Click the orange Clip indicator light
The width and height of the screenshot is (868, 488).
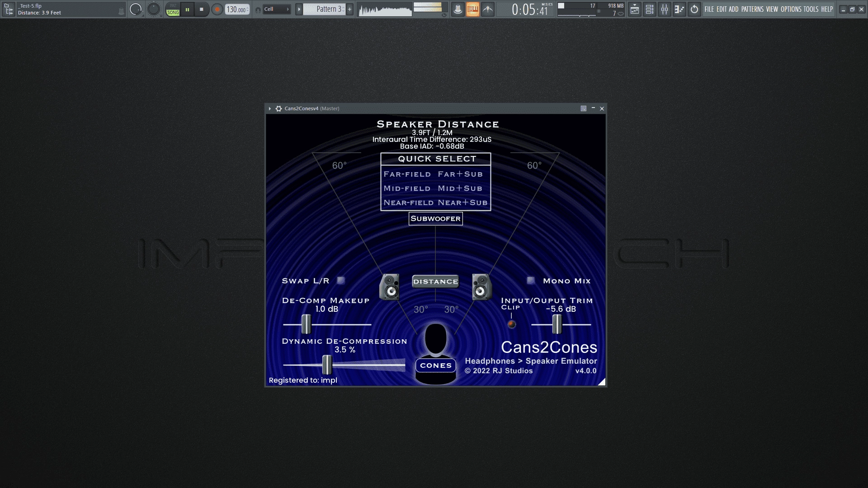[x=512, y=324]
